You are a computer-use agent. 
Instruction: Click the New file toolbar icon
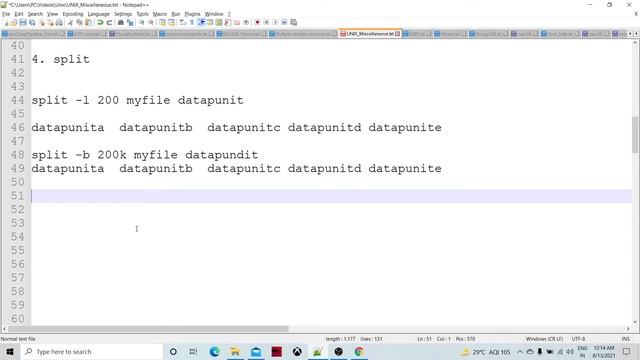click(x=6, y=22)
